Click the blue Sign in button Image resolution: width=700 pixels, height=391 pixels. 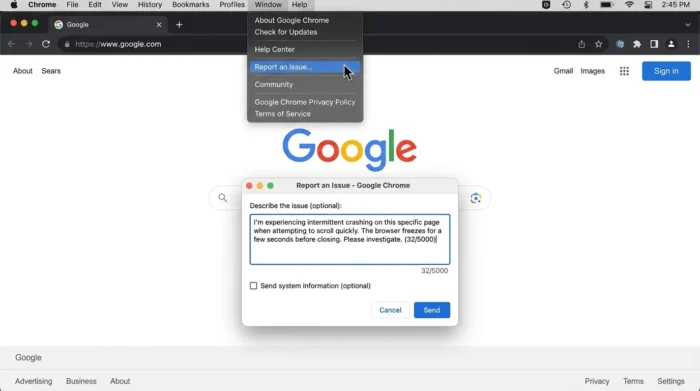click(x=666, y=71)
